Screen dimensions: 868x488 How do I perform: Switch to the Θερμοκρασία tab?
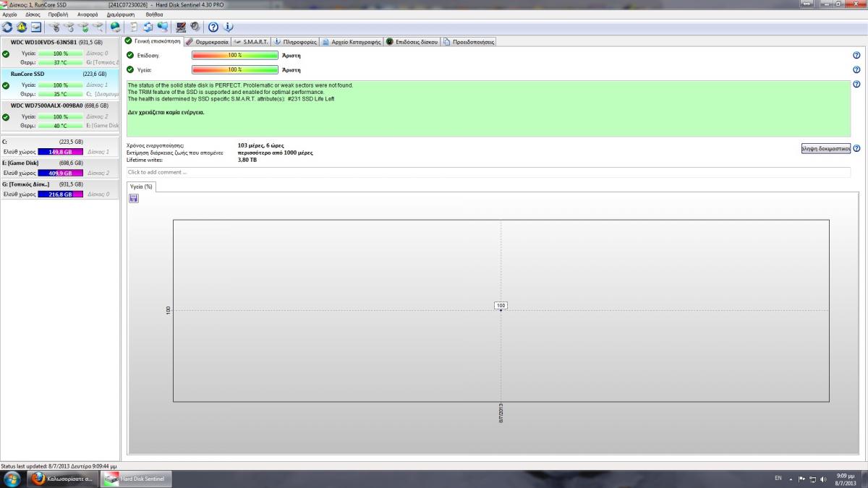click(207, 42)
